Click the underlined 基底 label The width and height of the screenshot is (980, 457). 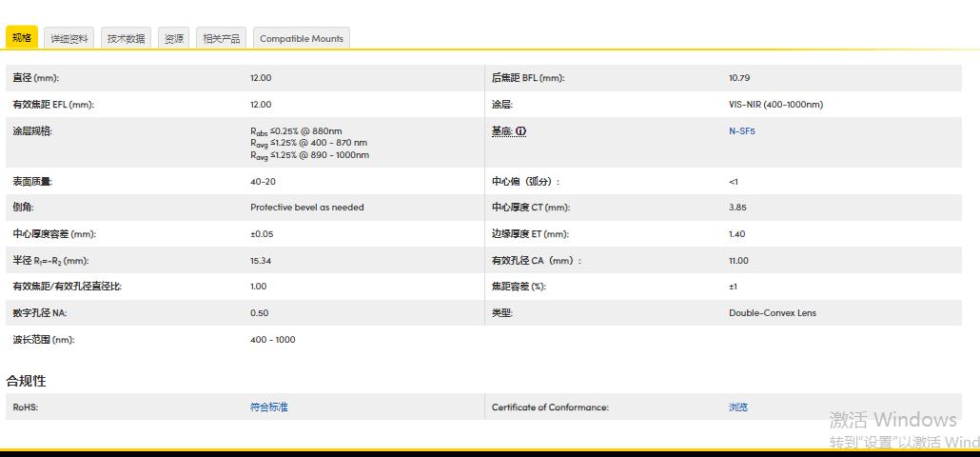501,131
